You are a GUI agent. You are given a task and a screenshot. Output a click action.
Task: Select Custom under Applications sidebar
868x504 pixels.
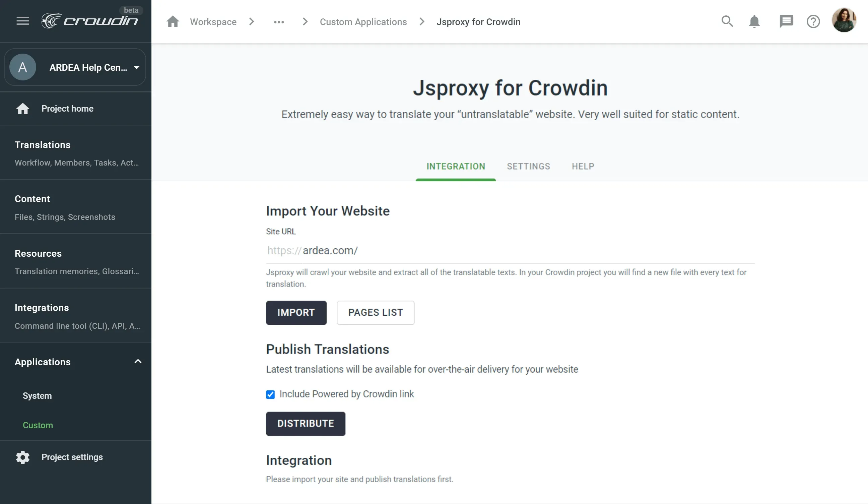point(37,425)
